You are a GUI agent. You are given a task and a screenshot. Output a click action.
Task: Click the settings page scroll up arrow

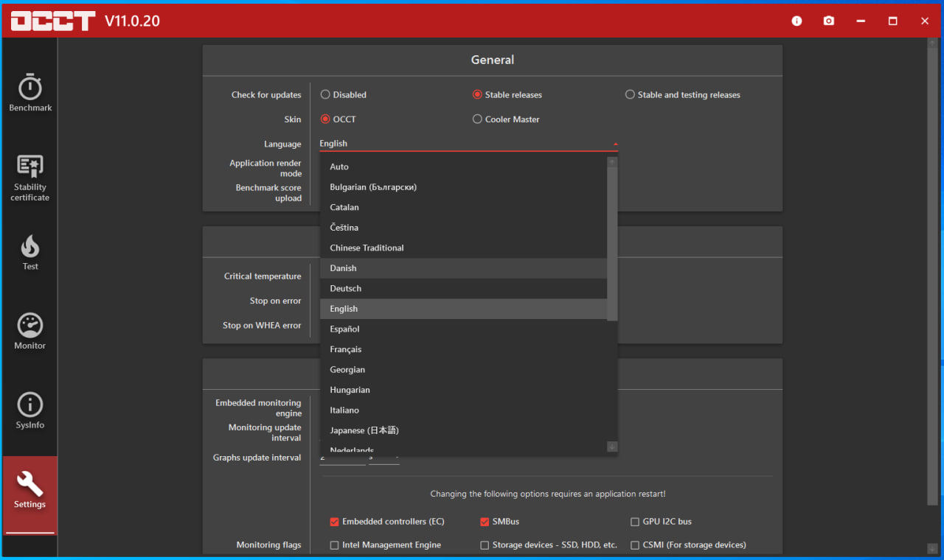coord(932,43)
